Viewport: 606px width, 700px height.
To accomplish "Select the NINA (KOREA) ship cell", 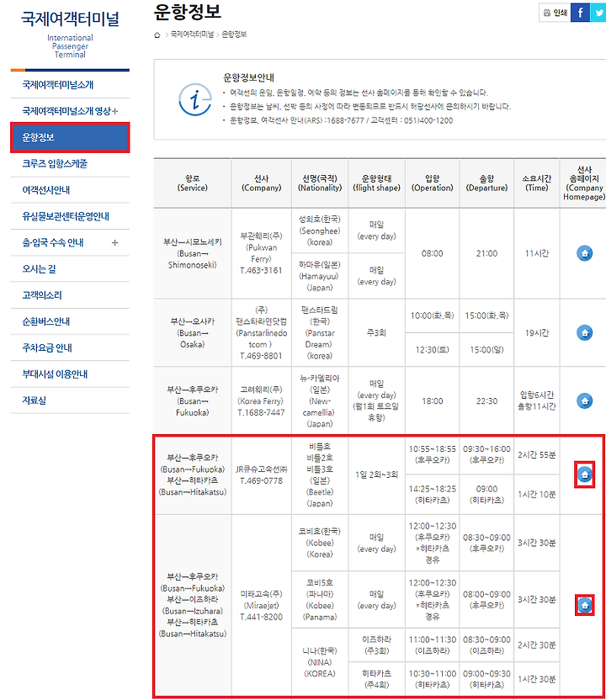I will click(320, 661).
